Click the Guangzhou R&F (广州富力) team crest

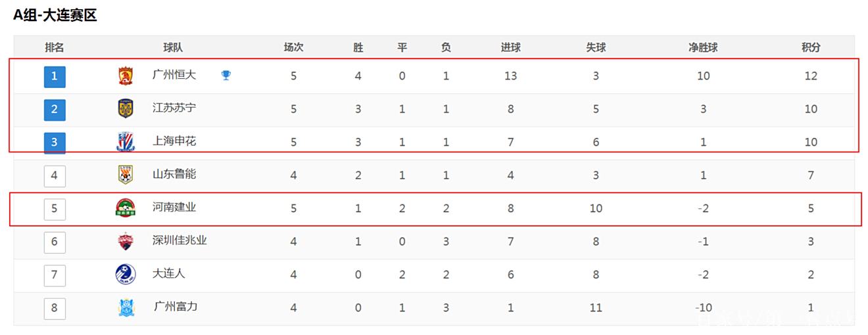click(126, 307)
